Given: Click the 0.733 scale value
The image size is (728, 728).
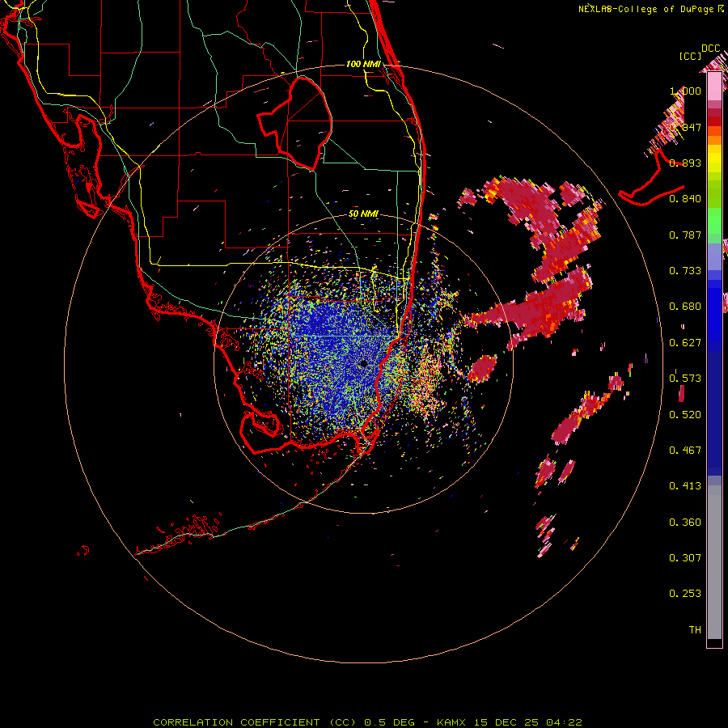Looking at the screenshot, I should tap(685, 271).
